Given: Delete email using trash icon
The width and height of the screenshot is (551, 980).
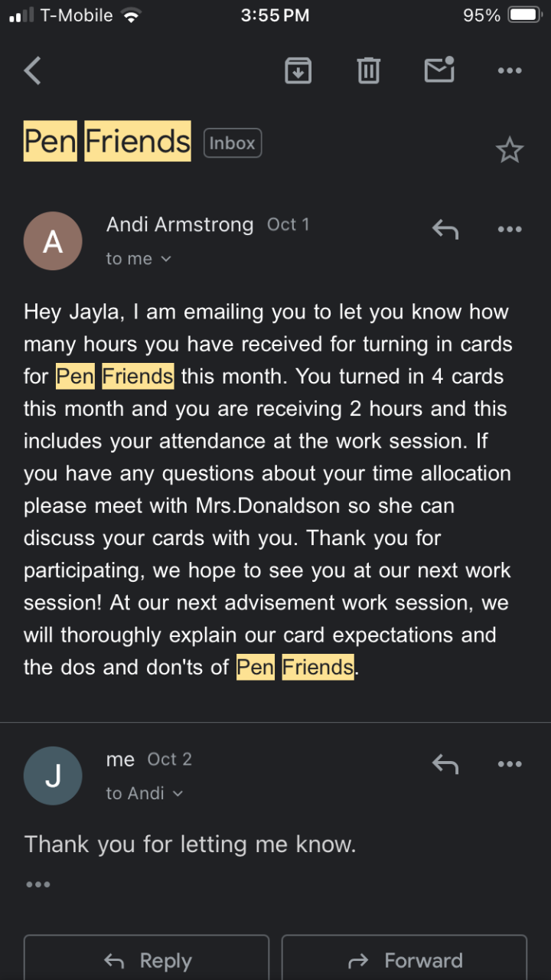Looking at the screenshot, I should (368, 70).
